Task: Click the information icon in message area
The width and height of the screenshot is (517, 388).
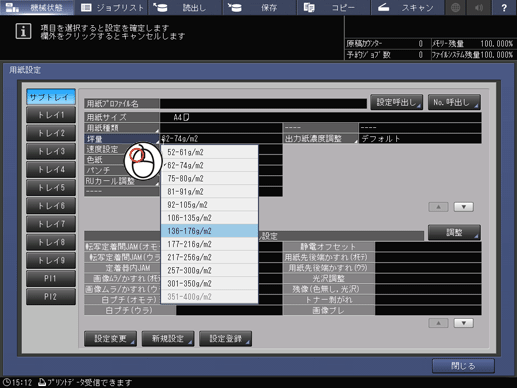Action: point(23,31)
